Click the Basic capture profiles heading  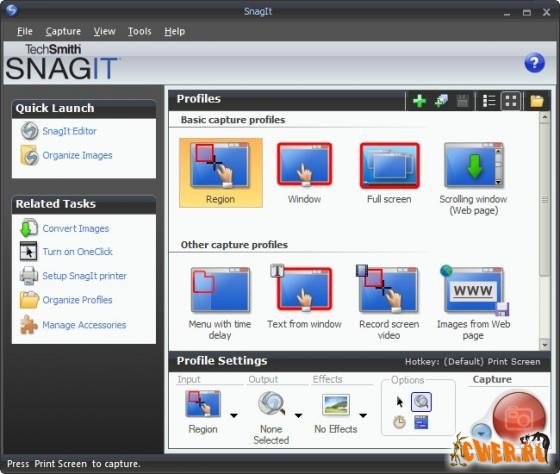pos(233,120)
